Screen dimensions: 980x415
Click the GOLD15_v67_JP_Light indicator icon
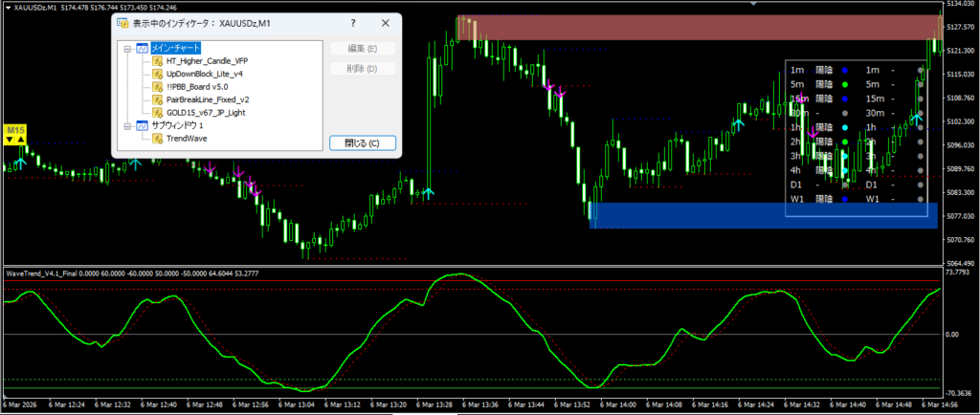[x=157, y=112]
